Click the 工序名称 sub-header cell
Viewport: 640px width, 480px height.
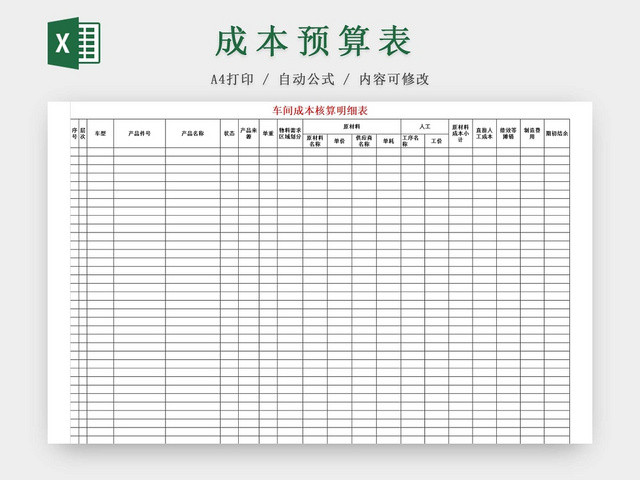[413, 141]
